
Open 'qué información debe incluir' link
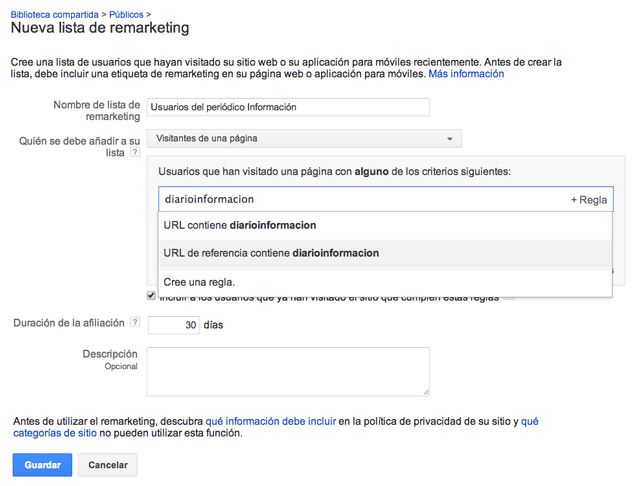[270, 421]
